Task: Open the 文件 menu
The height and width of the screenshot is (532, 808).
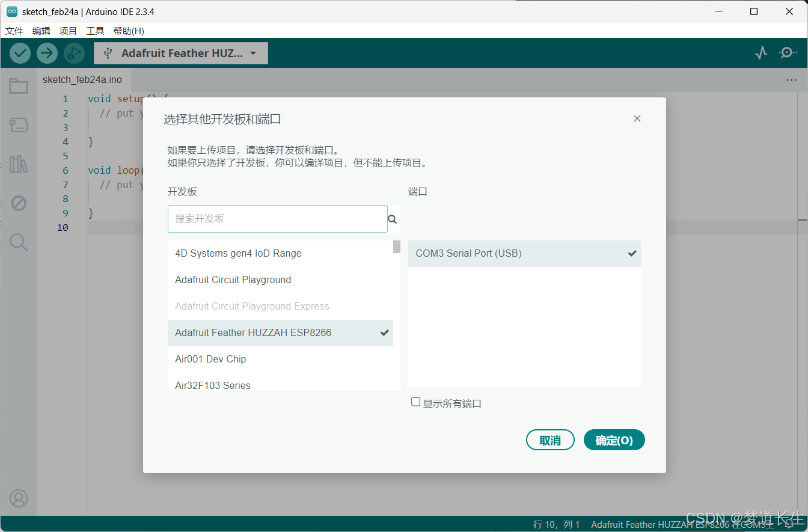Action: click(x=14, y=31)
